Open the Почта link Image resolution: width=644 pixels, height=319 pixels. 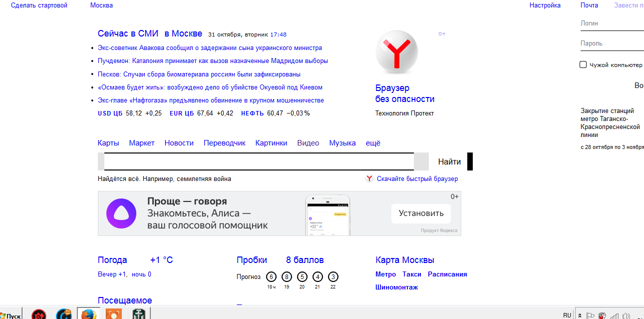(589, 5)
